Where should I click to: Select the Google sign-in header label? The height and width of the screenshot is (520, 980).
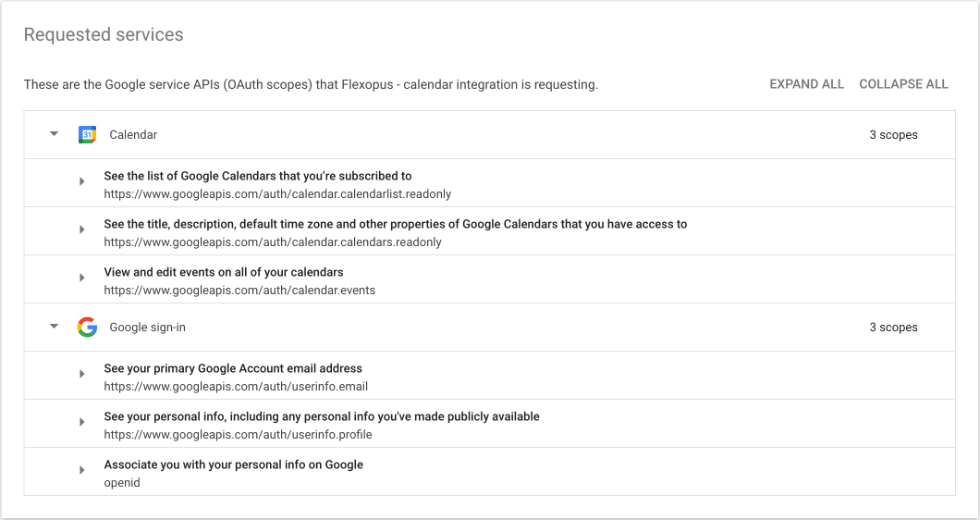pyautogui.click(x=148, y=328)
